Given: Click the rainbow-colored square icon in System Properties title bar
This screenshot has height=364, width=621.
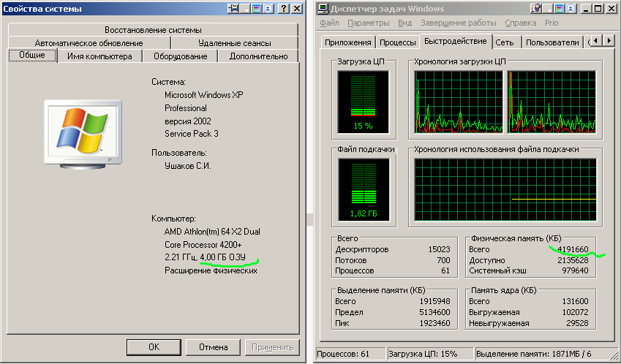Looking at the screenshot, I should [257, 8].
